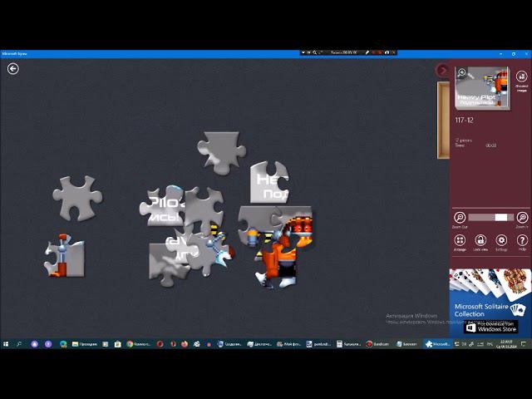Select the piece showing white "He" letters
Image resolution: width=532 pixels, height=399 pixels.
point(269,182)
